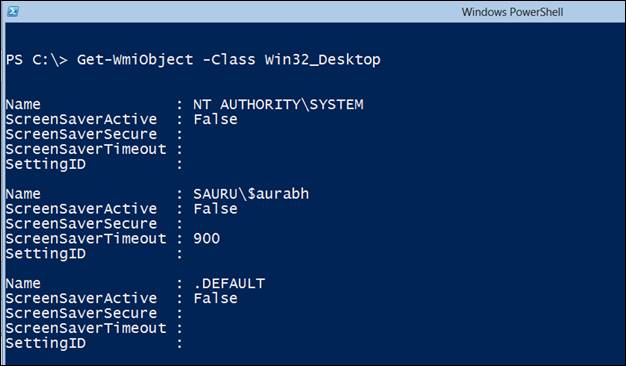This screenshot has height=366, width=626.
Task: Click the Win32_Desktop class argument
Action: (323, 60)
